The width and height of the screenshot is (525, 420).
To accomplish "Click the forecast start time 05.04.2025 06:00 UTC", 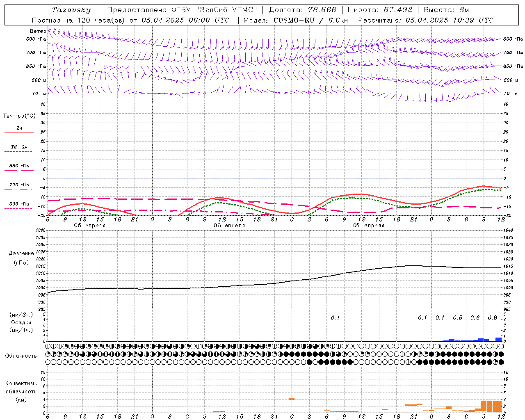I will pyautogui.click(x=185, y=20).
